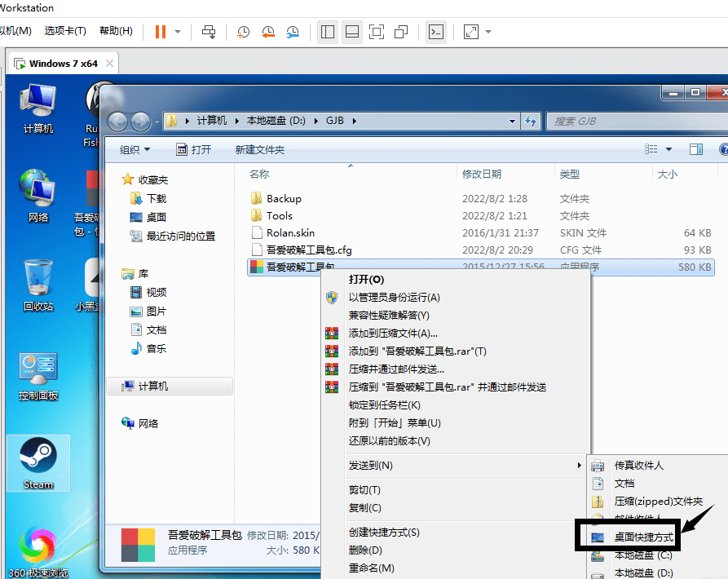Open the dropdown arrow beside the pause button
This screenshot has height=579, width=728.
click(x=178, y=32)
